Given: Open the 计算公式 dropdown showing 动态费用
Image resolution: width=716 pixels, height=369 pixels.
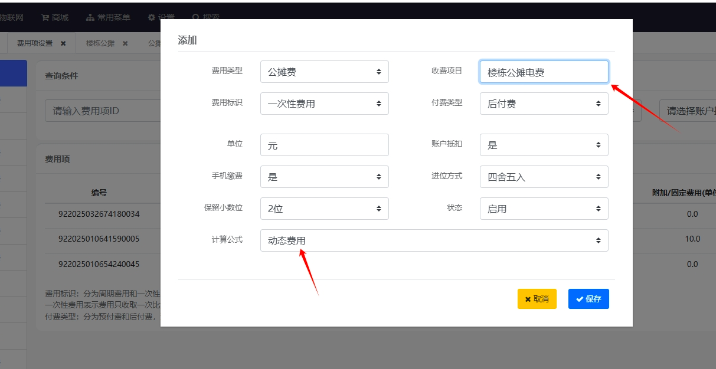Looking at the screenshot, I should (x=434, y=240).
